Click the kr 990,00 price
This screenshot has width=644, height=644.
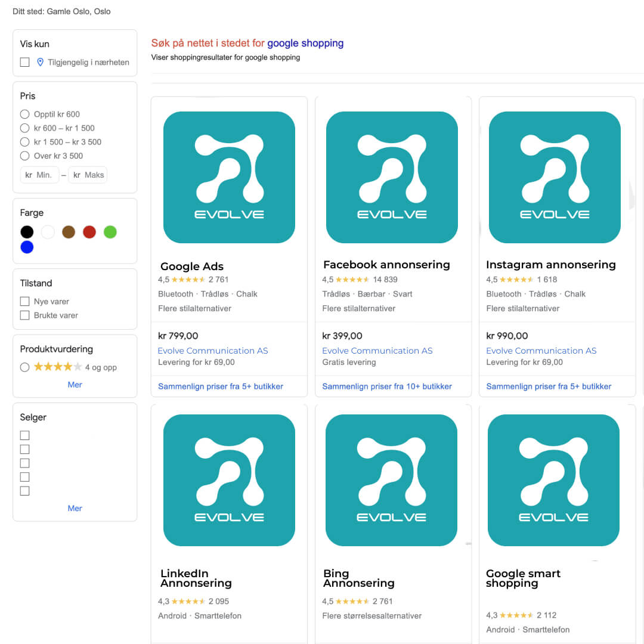point(507,336)
